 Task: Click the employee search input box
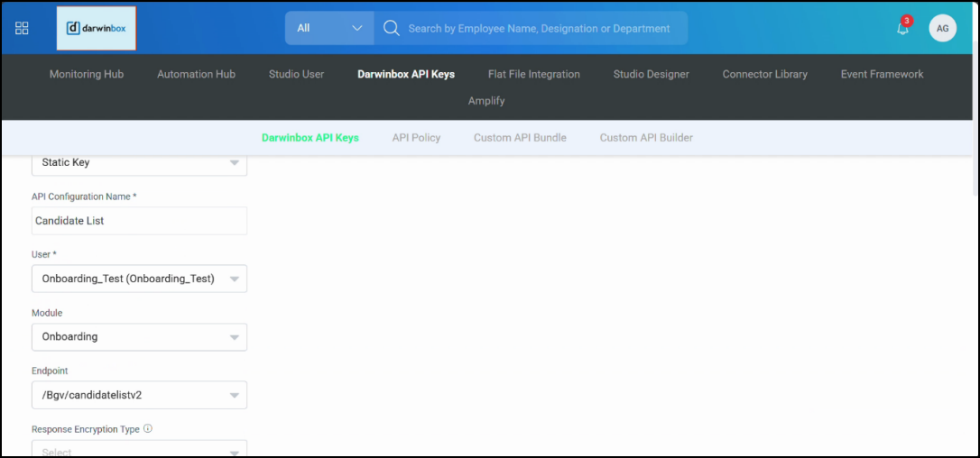click(x=539, y=28)
